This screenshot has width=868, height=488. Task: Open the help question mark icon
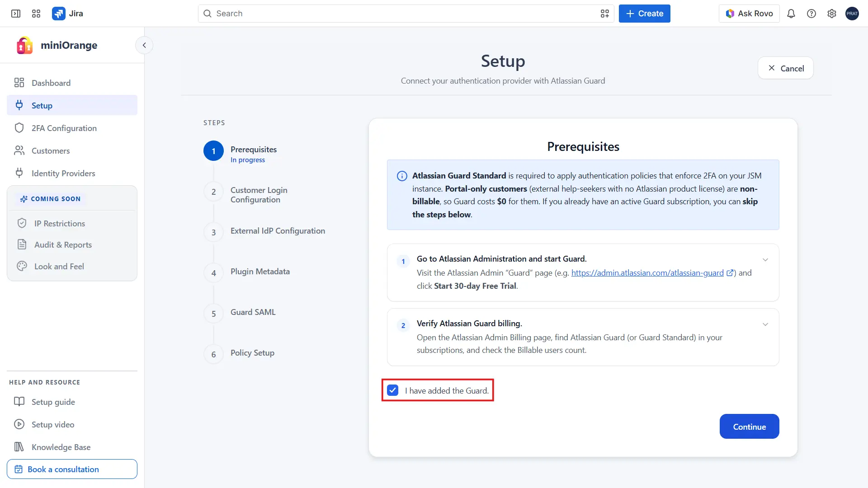pos(811,14)
